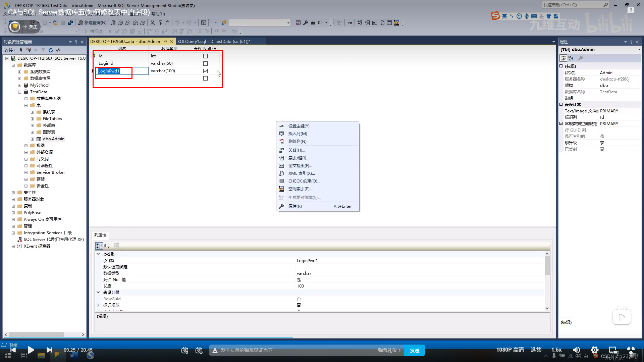
Task: Choose 设置主键 in context menu
Action: click(317, 126)
